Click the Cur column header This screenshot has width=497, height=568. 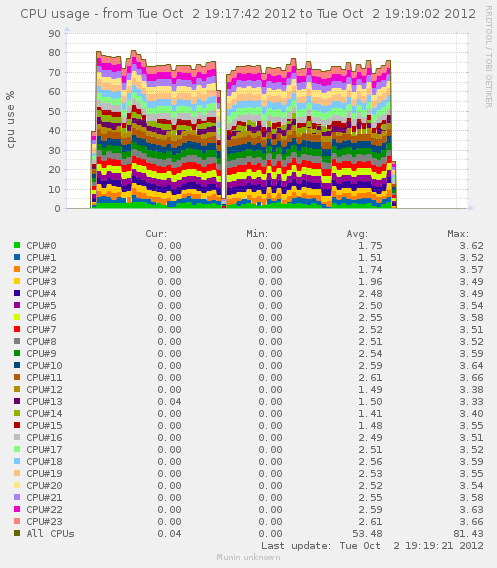[x=156, y=234]
